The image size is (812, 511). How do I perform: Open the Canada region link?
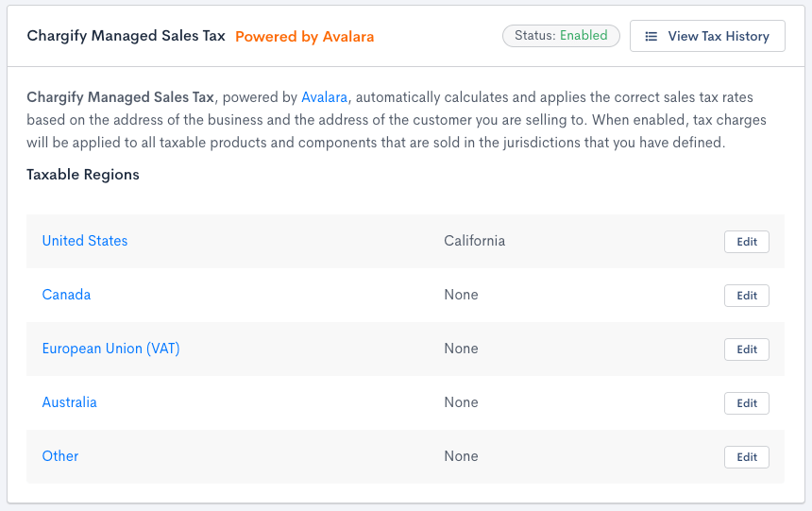66,295
